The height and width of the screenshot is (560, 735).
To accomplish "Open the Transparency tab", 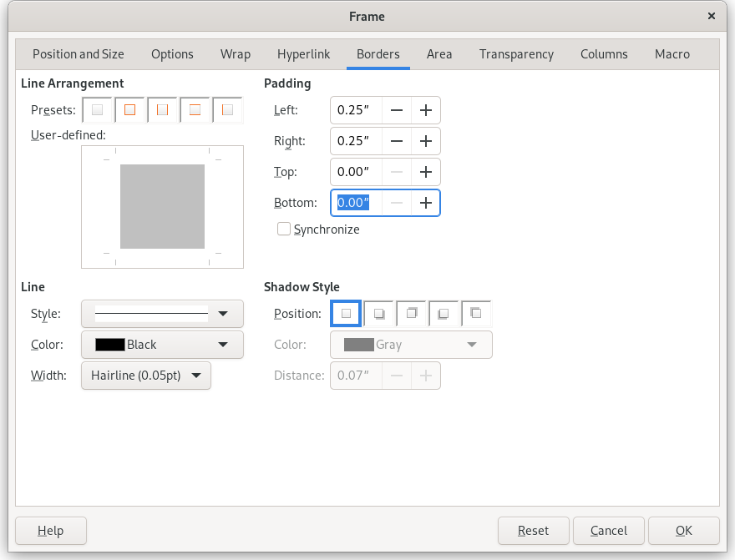I will pyautogui.click(x=516, y=54).
